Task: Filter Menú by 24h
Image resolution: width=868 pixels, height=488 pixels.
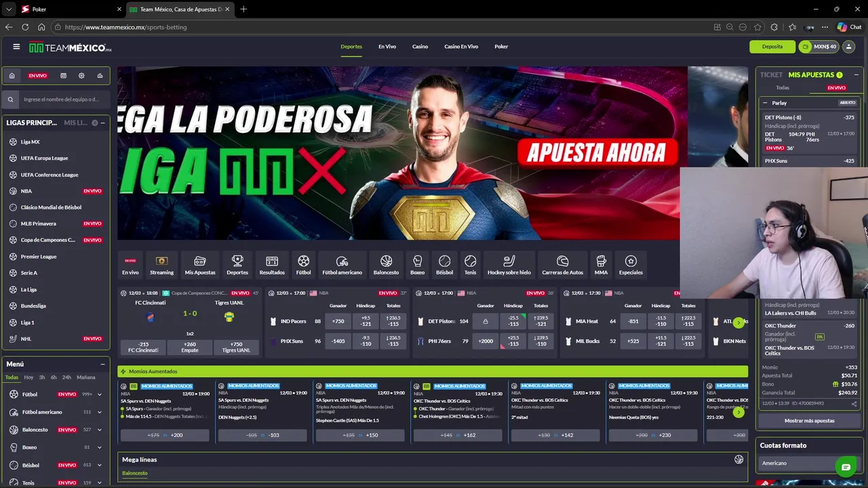Action: pyautogui.click(x=66, y=378)
